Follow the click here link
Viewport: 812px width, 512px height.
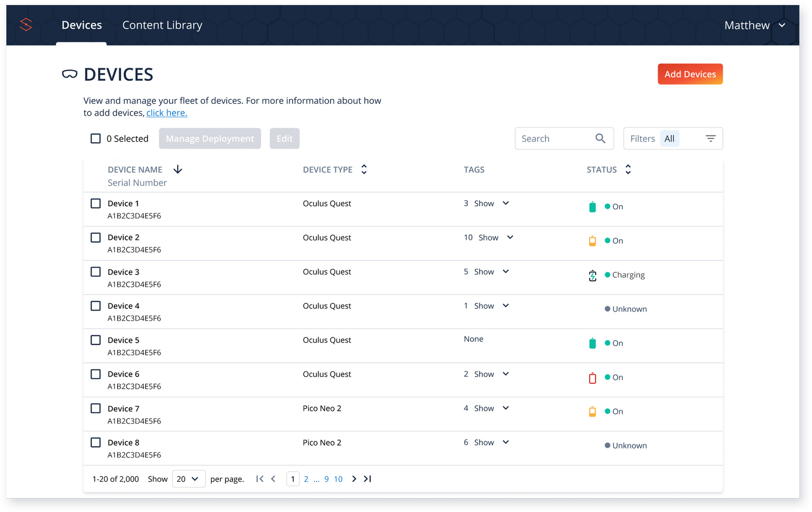167,113
